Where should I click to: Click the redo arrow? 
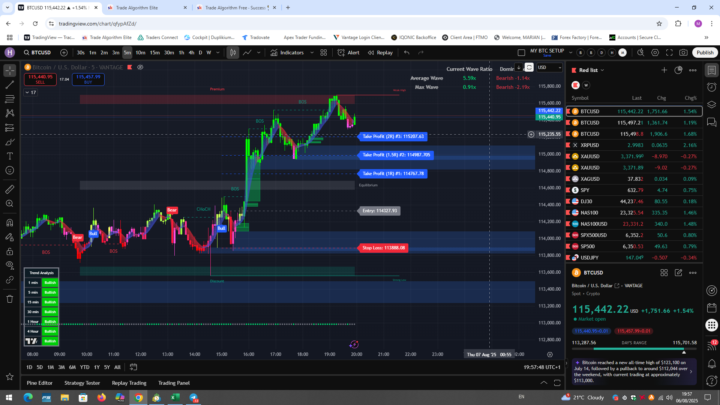click(x=421, y=53)
